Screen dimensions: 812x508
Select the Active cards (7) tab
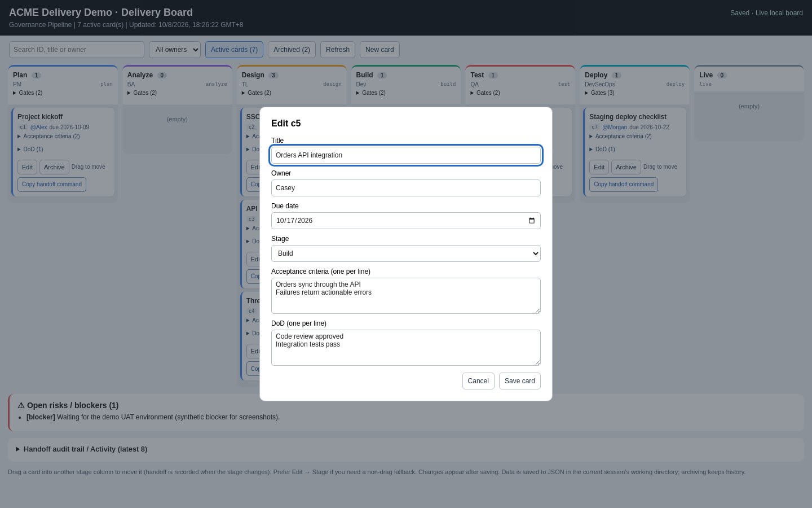coord(234,50)
